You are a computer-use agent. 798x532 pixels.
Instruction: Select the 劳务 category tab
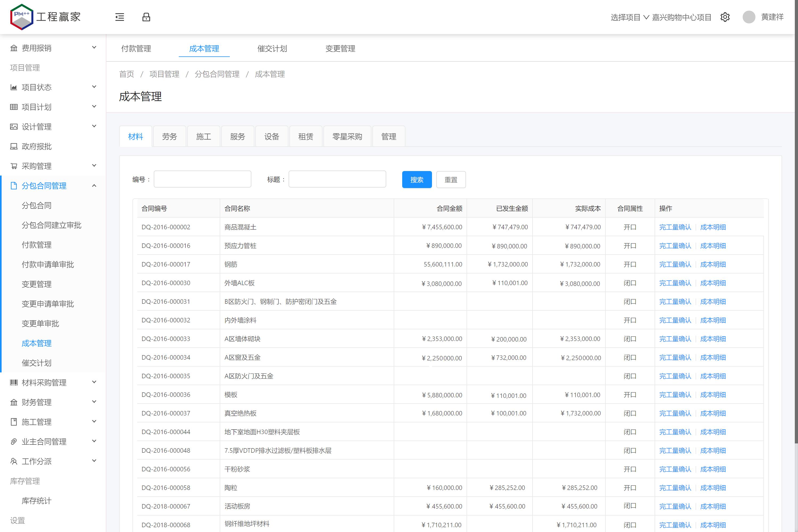click(169, 136)
